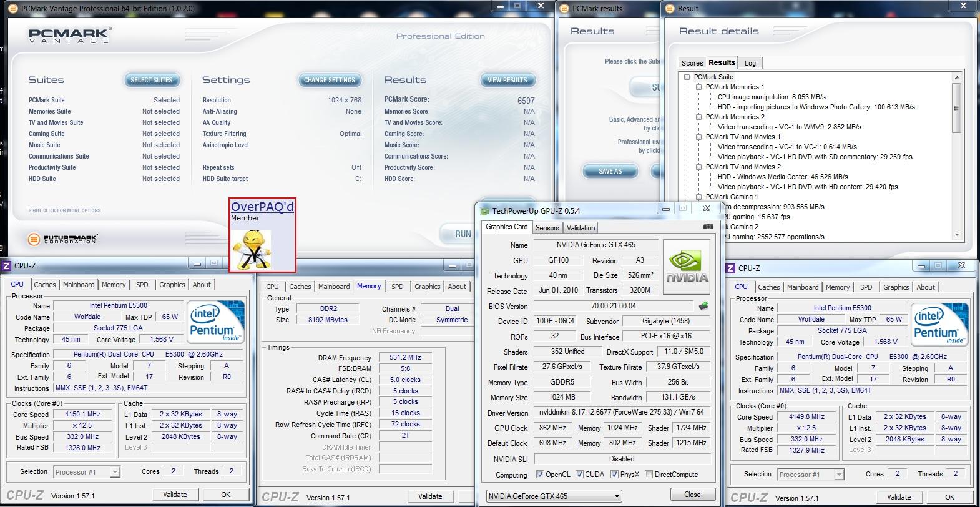Image resolution: width=980 pixels, height=507 pixels.
Task: Open the About tab in right CPU-Z
Action: [x=926, y=287]
